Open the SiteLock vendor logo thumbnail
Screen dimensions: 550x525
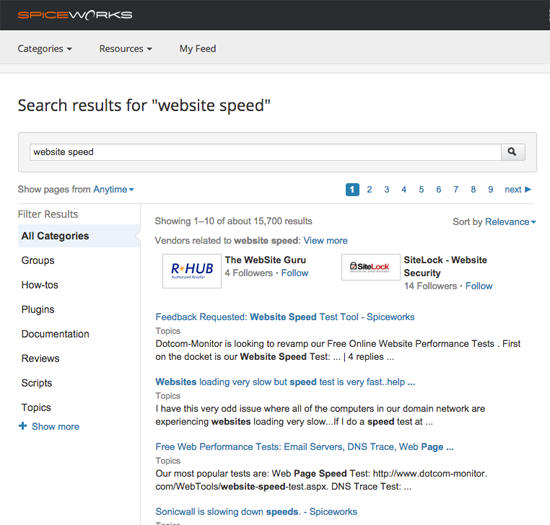click(x=371, y=267)
